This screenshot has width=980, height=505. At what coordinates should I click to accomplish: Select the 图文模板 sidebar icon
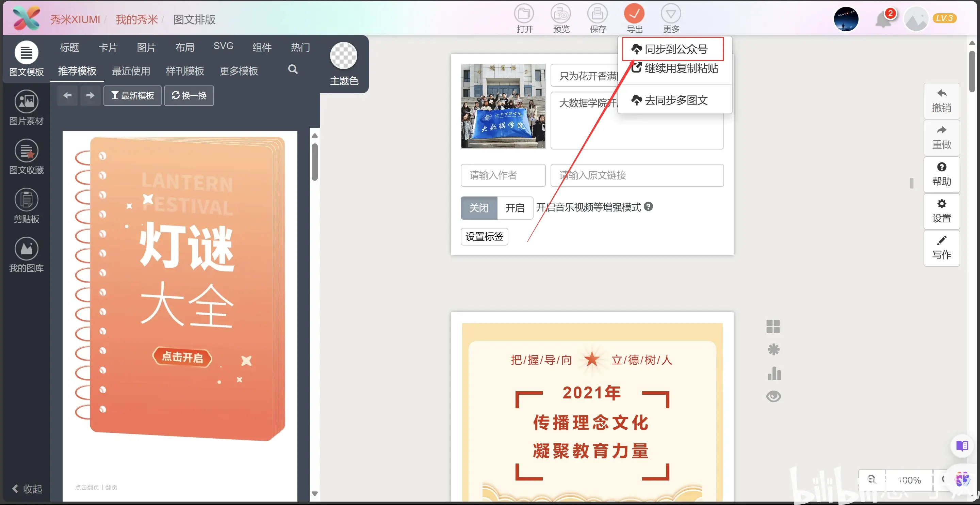click(x=26, y=58)
